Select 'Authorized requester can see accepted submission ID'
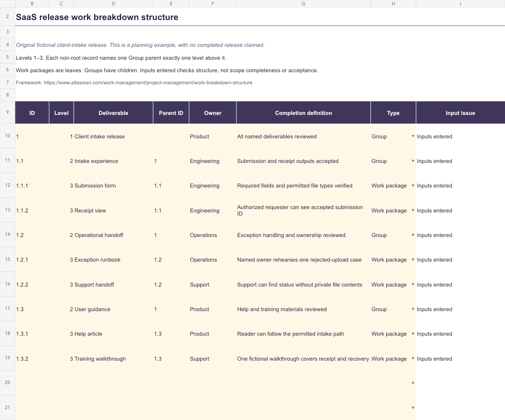Screen dimensions: 505x420 point(303,211)
